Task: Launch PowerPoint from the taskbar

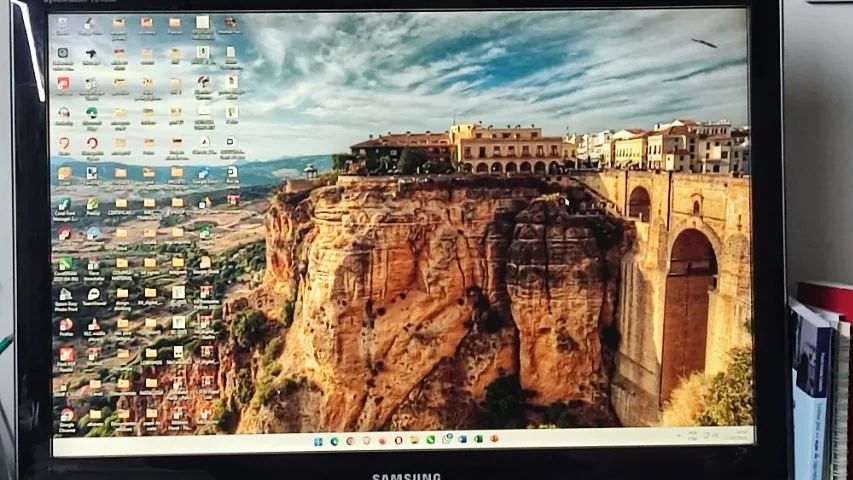Action: [x=494, y=438]
